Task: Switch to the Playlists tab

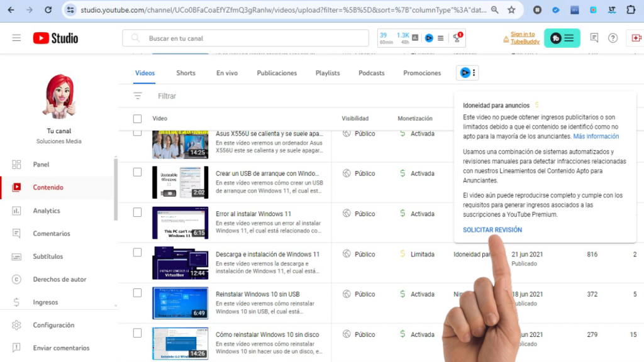Action: pos(327,73)
